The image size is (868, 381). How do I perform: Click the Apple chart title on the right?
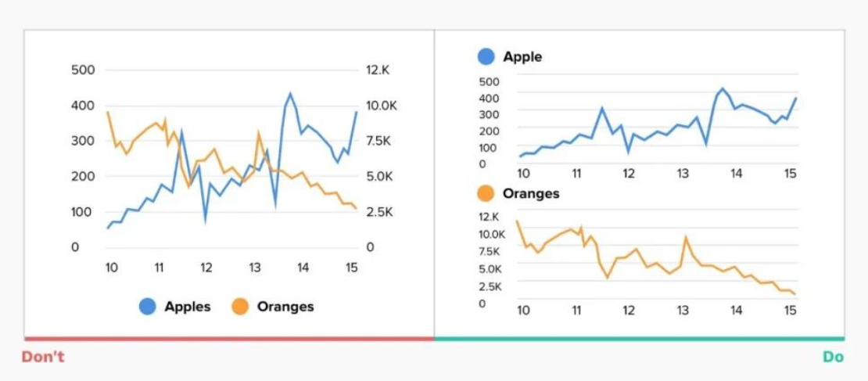click(x=522, y=56)
